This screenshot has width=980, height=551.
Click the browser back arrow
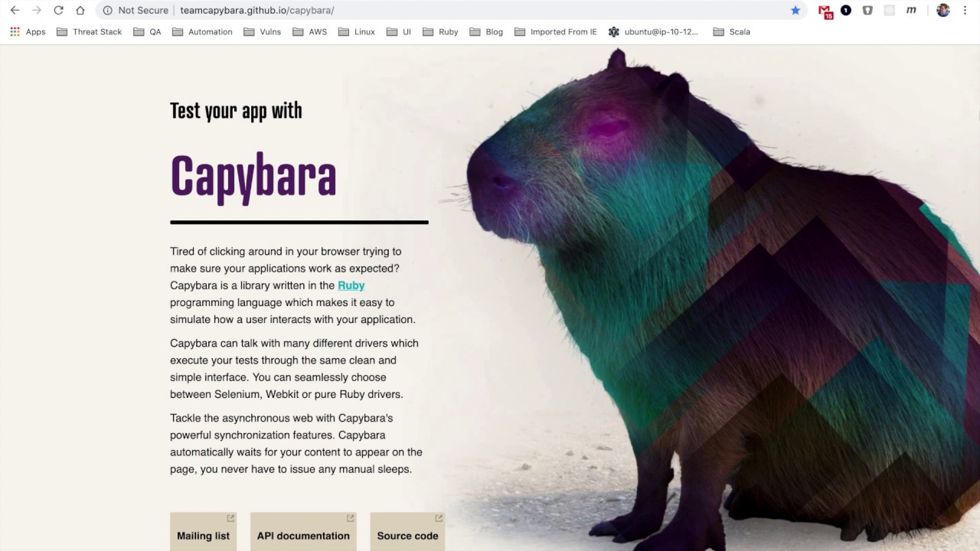click(15, 10)
